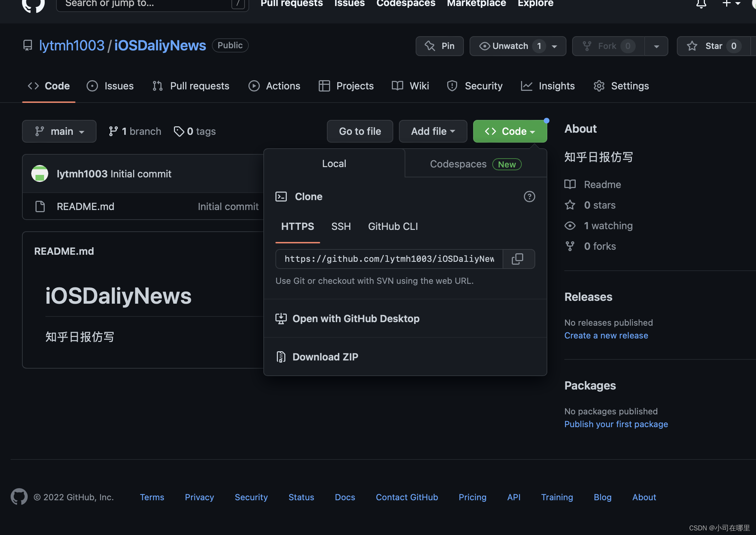
Task: Open the Readme link in About
Action: pos(593,184)
